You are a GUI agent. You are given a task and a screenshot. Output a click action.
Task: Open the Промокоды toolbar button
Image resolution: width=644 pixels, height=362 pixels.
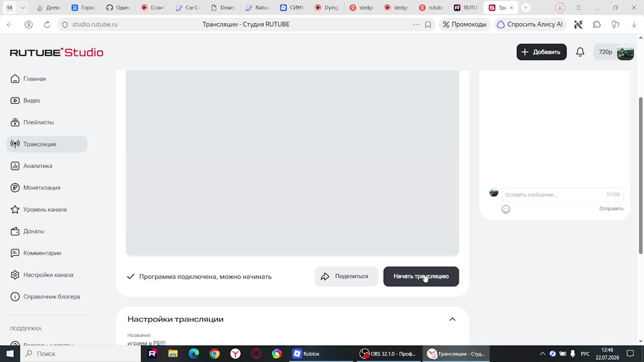coord(465,24)
